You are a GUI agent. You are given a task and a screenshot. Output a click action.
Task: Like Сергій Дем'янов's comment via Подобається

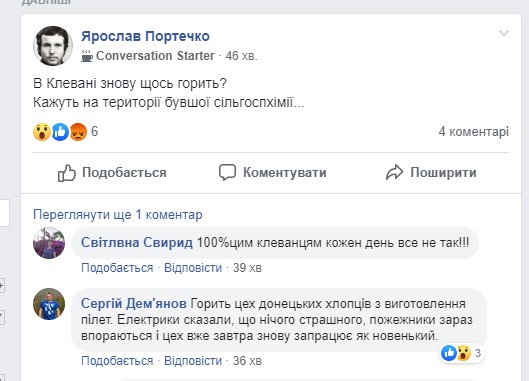tap(117, 361)
